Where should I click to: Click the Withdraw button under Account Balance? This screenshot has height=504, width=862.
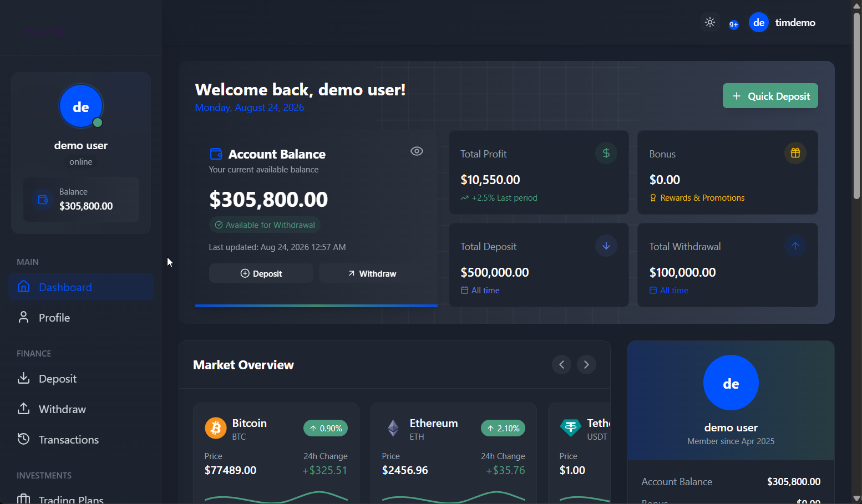coord(372,273)
